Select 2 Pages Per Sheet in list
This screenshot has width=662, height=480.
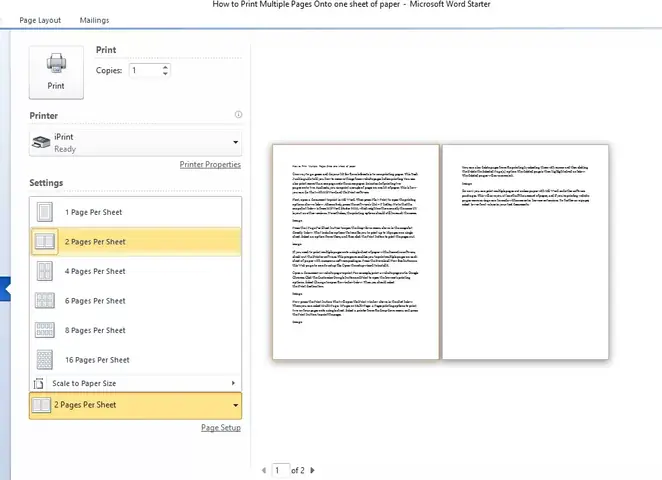click(136, 241)
